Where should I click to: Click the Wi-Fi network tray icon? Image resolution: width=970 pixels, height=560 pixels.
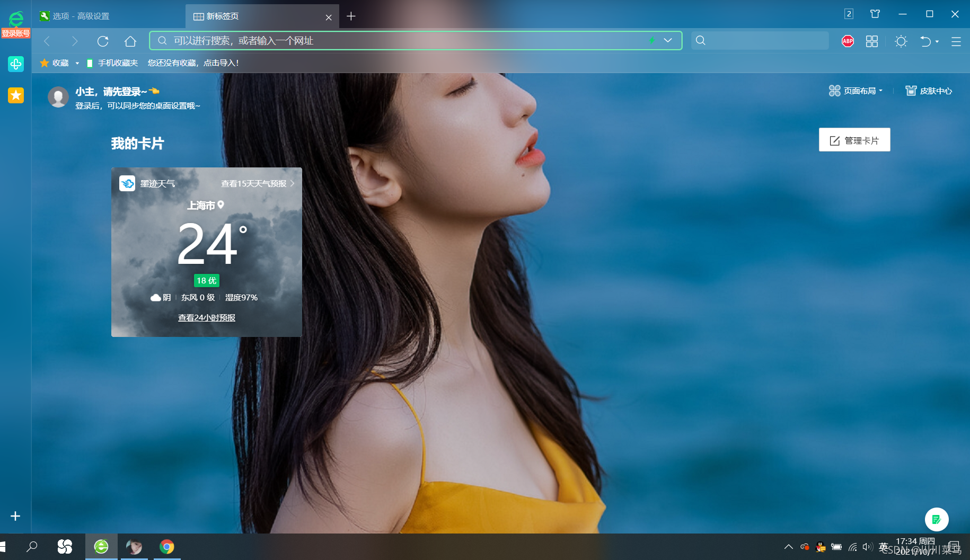[852, 547]
